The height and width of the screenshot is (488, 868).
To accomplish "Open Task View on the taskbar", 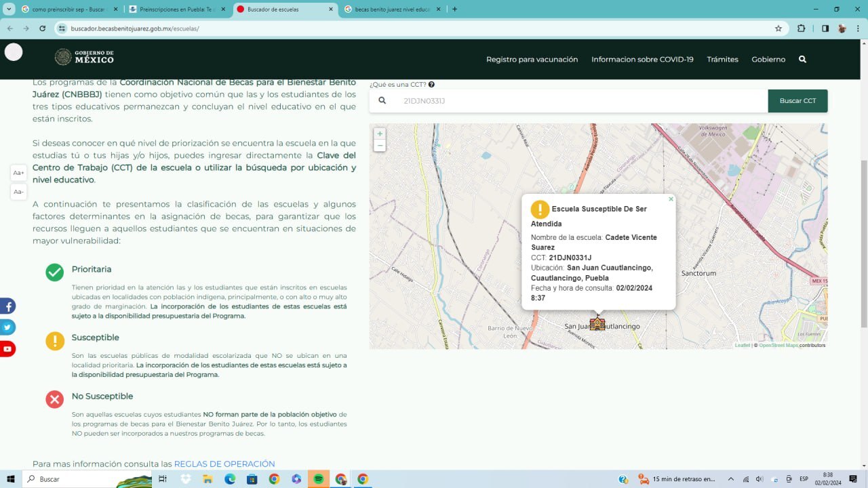I will tap(163, 479).
